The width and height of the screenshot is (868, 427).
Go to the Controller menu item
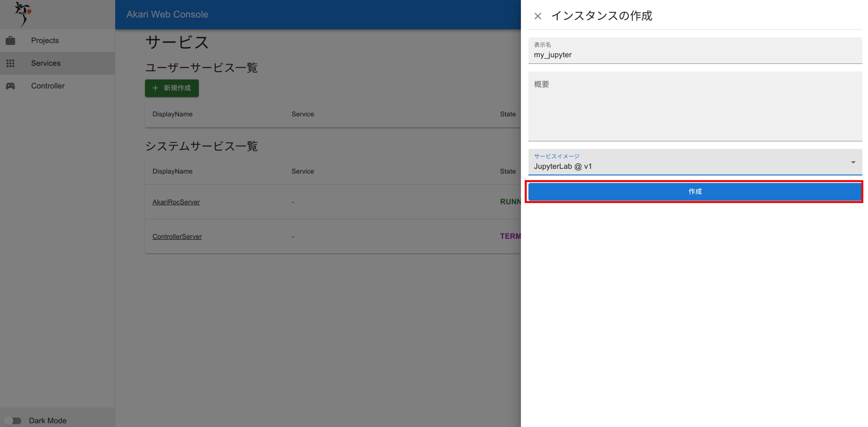pos(48,86)
